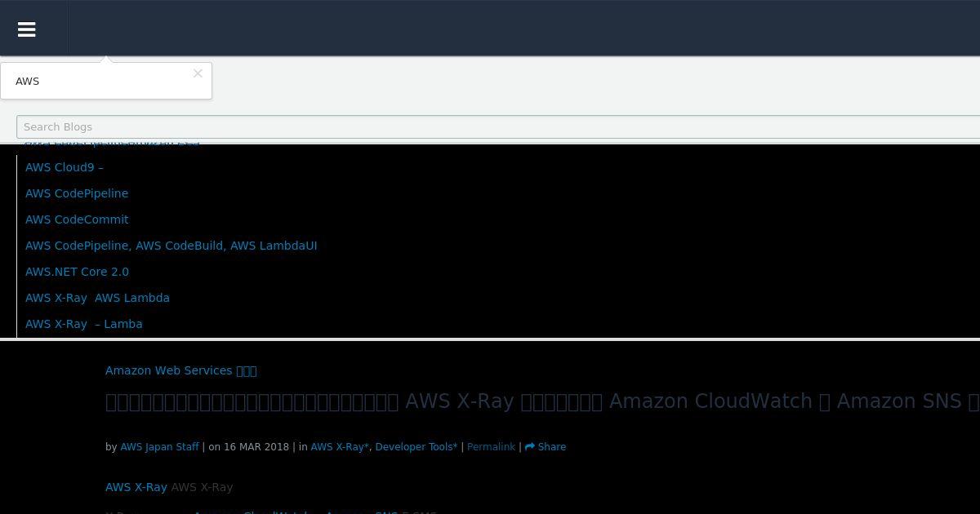Open the hamburger navigation menu
This screenshot has width=980, height=514.
[26, 29]
